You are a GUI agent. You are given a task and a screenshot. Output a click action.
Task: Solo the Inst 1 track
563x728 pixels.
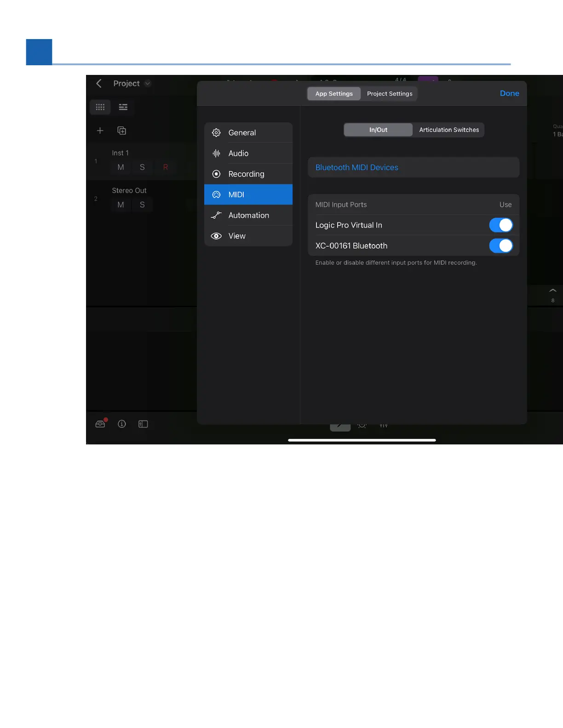(142, 167)
